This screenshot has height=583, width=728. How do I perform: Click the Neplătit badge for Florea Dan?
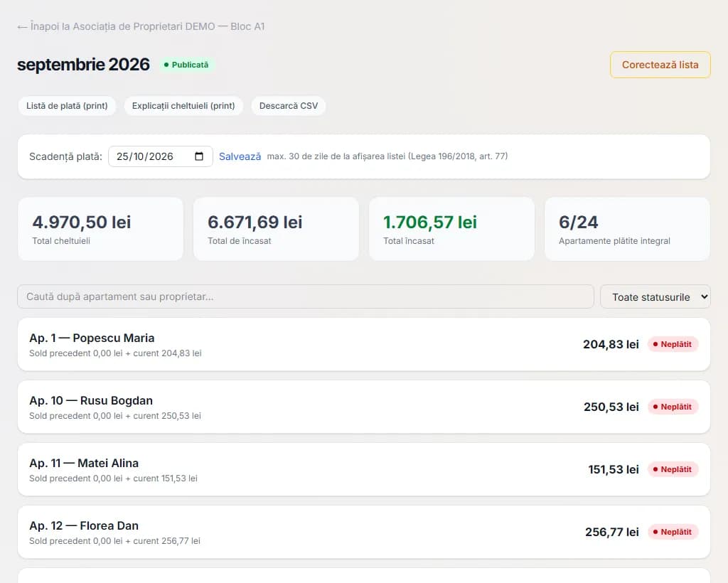pyautogui.click(x=673, y=532)
